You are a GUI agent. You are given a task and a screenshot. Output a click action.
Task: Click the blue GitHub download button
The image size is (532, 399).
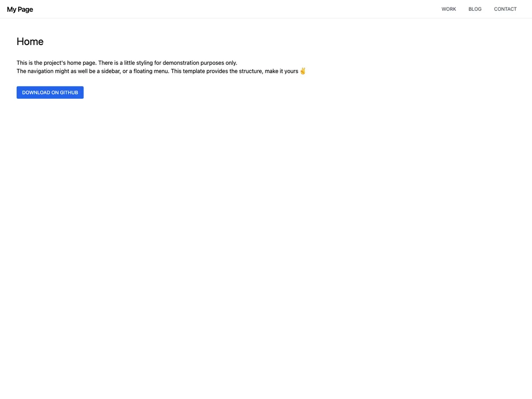pos(50,92)
